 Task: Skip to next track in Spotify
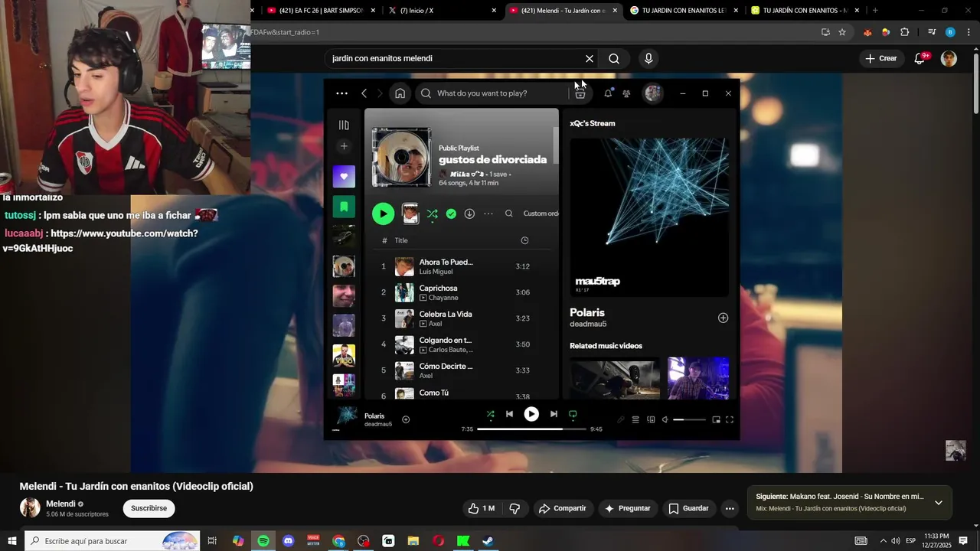click(554, 414)
